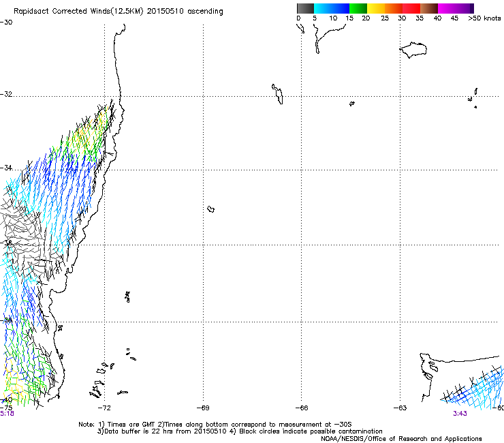Click the '-32' latitude label
The image size is (504, 443).
[6, 94]
